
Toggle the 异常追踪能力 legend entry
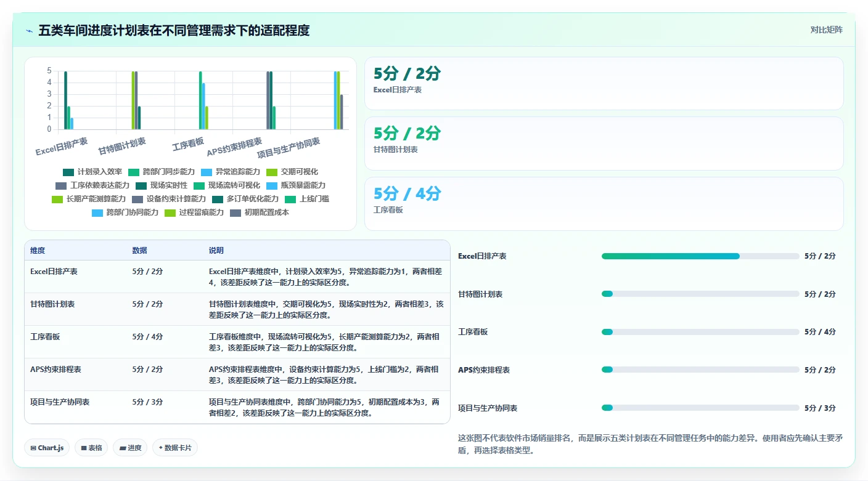[231, 172]
